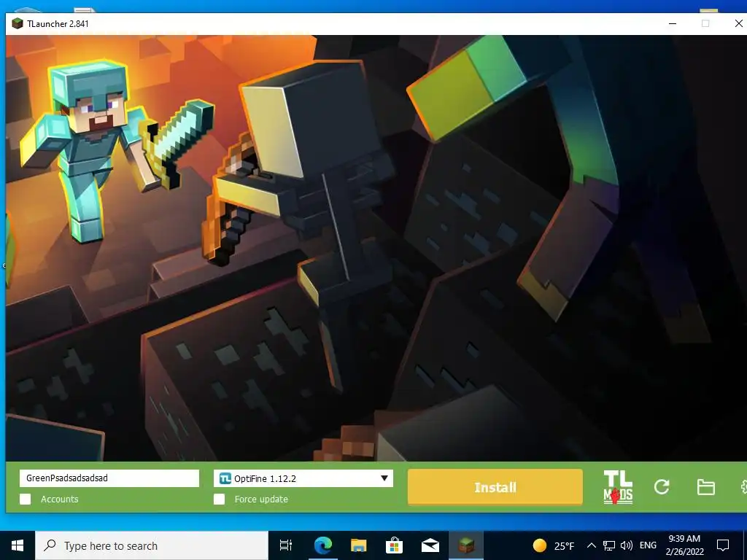This screenshot has width=747, height=560.
Task: Enable the Accounts checkbox
Action: tap(26, 499)
